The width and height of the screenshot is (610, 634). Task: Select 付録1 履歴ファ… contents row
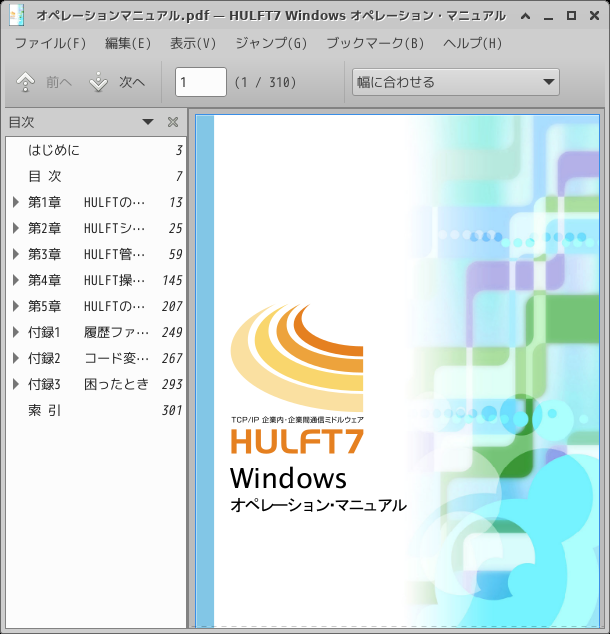click(x=96, y=332)
